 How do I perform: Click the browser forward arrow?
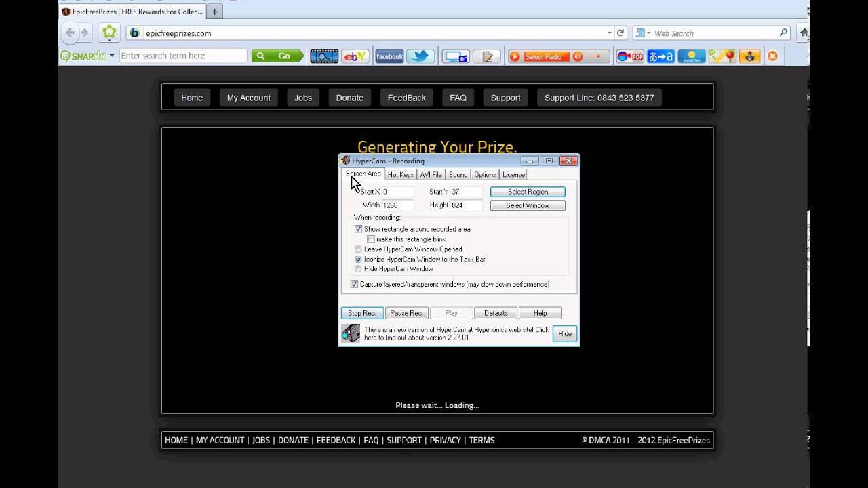tap(85, 33)
